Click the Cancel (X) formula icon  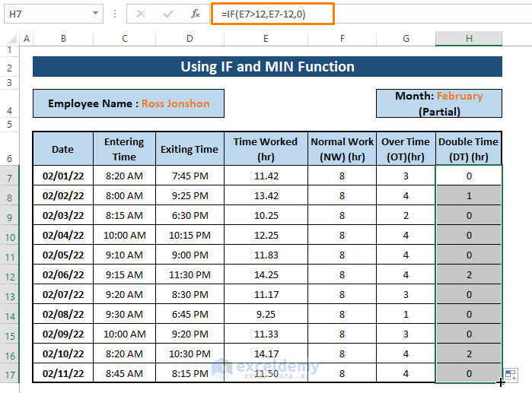[x=141, y=14]
